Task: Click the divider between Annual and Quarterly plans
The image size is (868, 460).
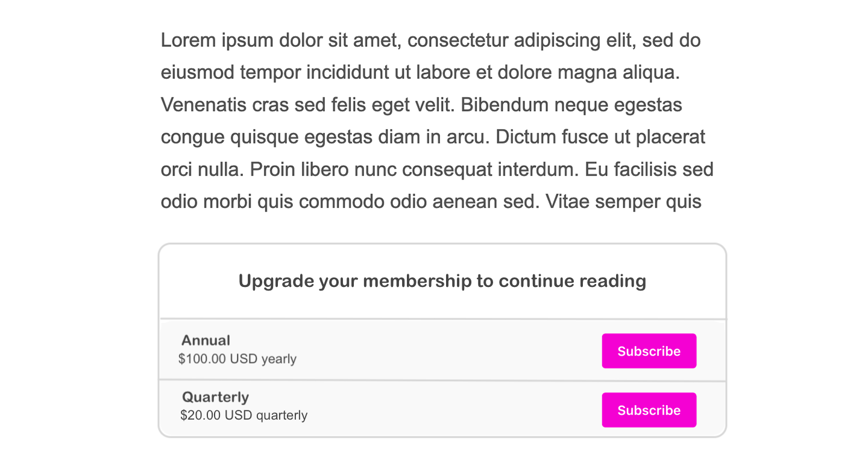Action: 442,379
